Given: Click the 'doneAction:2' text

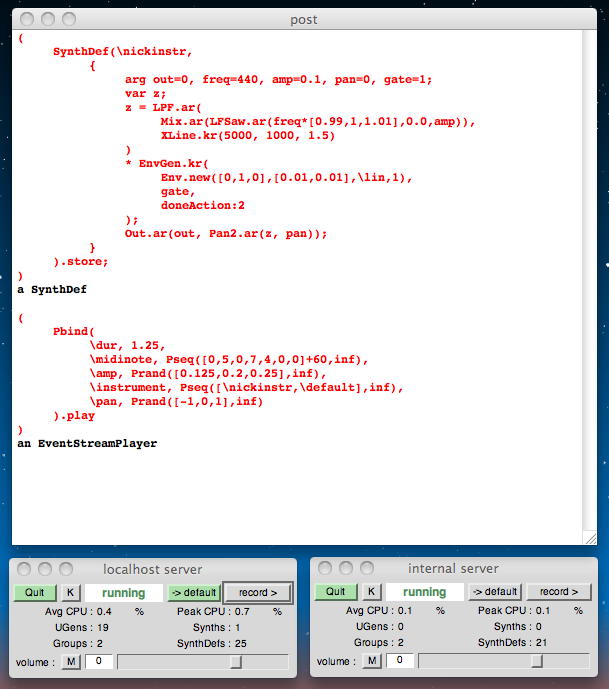Looking at the screenshot, I should click(x=203, y=206).
